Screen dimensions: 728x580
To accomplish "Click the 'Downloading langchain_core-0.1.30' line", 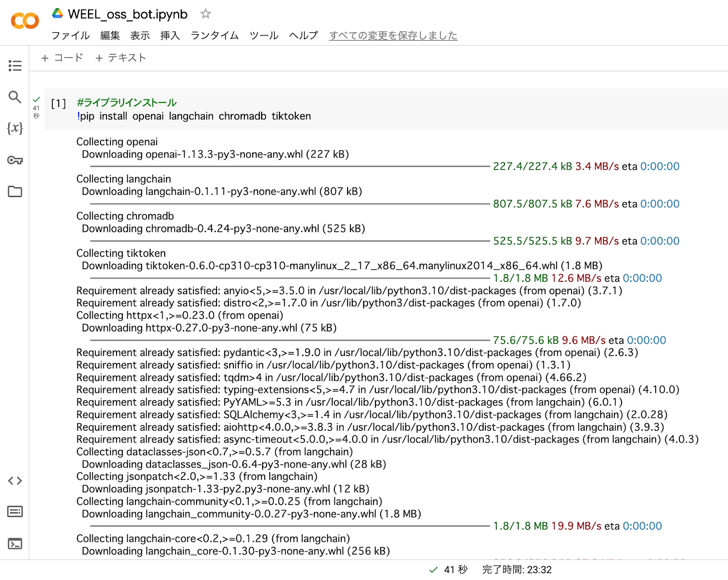I will pos(236,551).
